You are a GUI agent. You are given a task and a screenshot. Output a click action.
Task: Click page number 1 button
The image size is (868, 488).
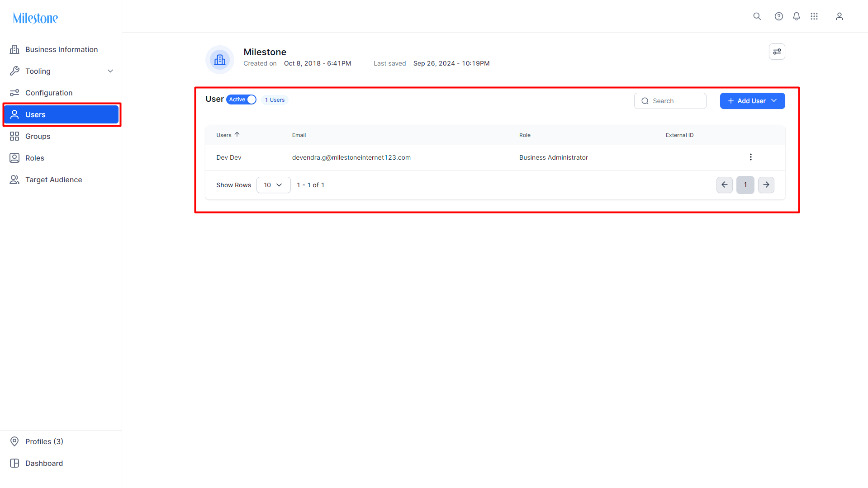[745, 185]
